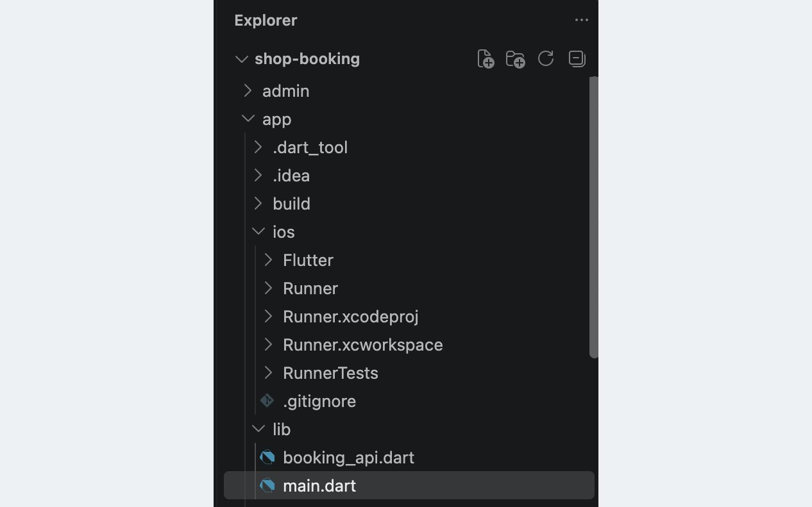Click the Explorer vertical scrollbar thumb
Viewport: 812px width, 507px height.
pos(594,217)
